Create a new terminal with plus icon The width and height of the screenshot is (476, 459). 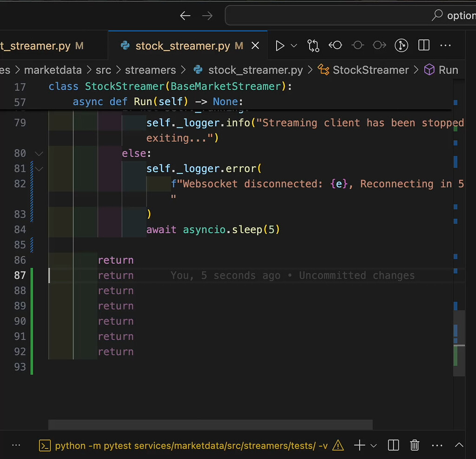tap(359, 446)
